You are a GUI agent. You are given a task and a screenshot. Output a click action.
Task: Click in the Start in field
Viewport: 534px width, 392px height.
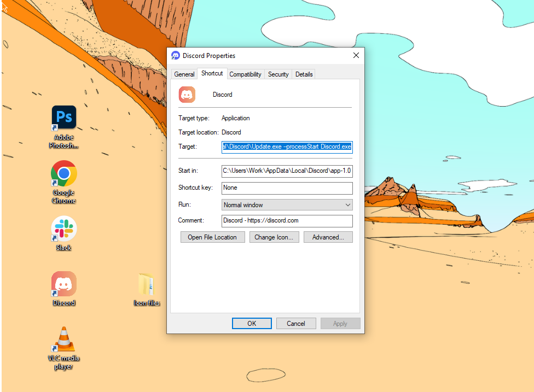coord(287,171)
